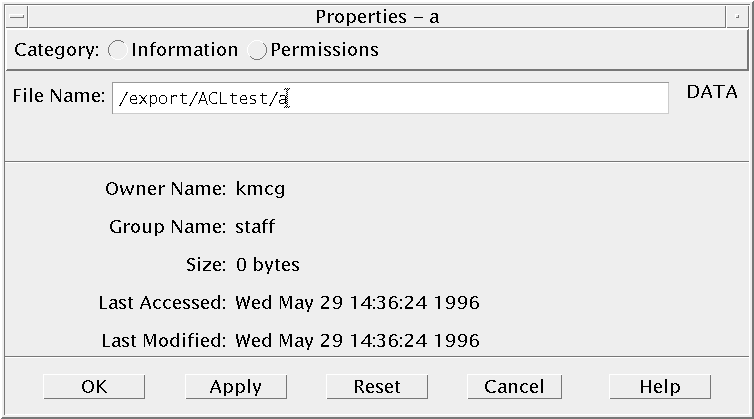
Task: Select the Information category radio button
Action: click(117, 50)
